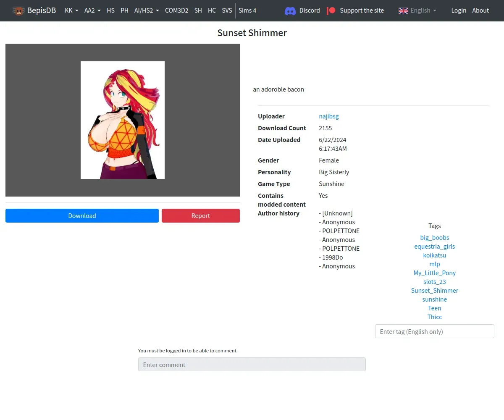The image size is (504, 420).
Task: Click the modded content value Yes
Action: pyautogui.click(x=323, y=196)
